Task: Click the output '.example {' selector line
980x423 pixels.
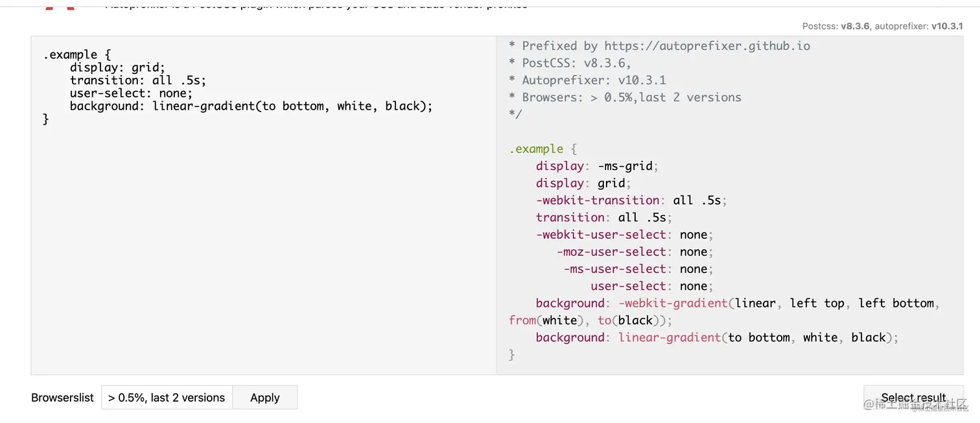Action: pos(542,149)
